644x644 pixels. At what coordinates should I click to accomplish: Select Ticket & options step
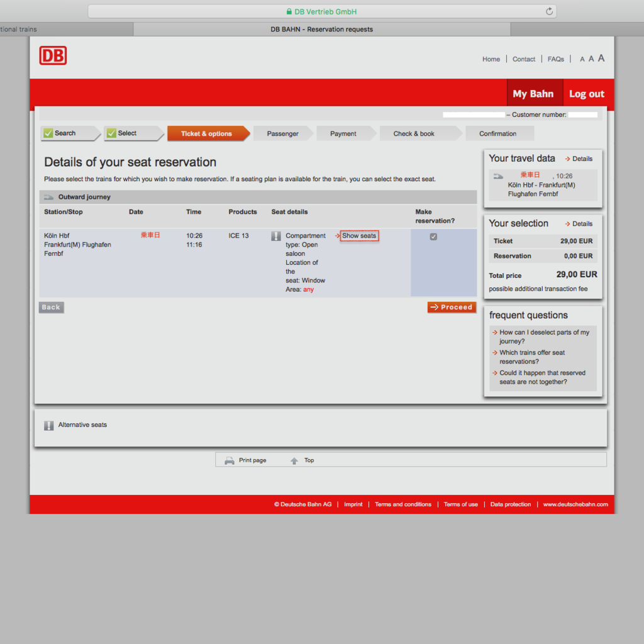tap(209, 133)
